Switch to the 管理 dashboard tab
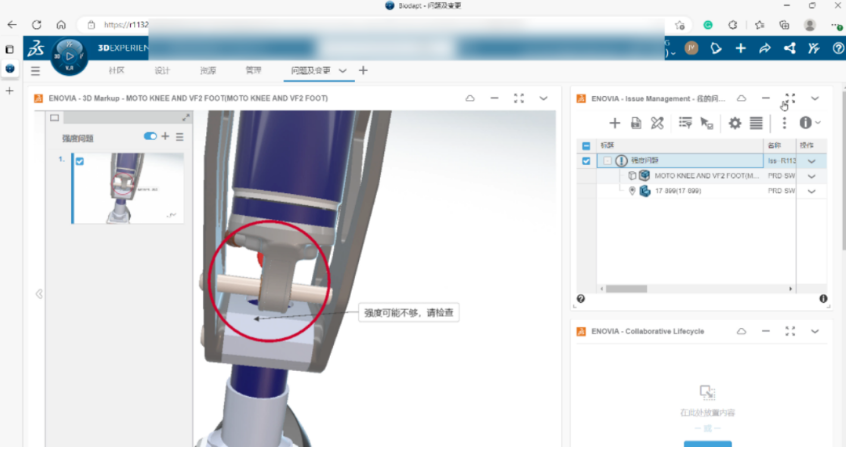The image size is (847, 449). [x=253, y=71]
